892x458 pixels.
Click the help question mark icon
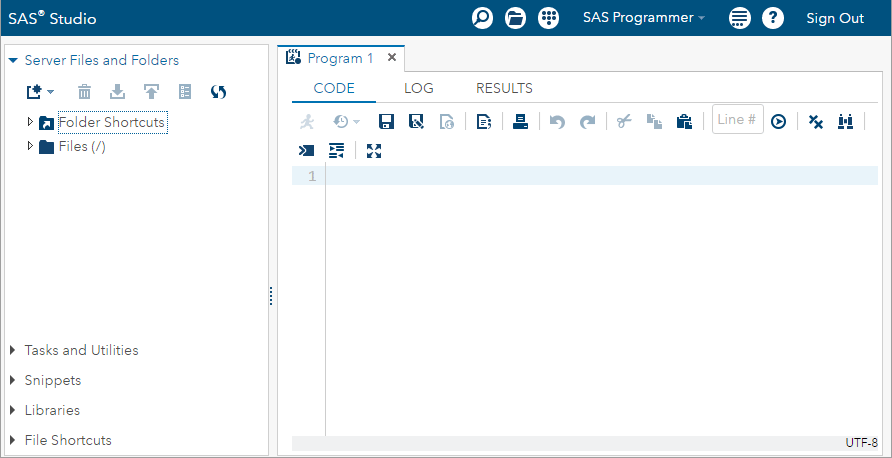(772, 18)
